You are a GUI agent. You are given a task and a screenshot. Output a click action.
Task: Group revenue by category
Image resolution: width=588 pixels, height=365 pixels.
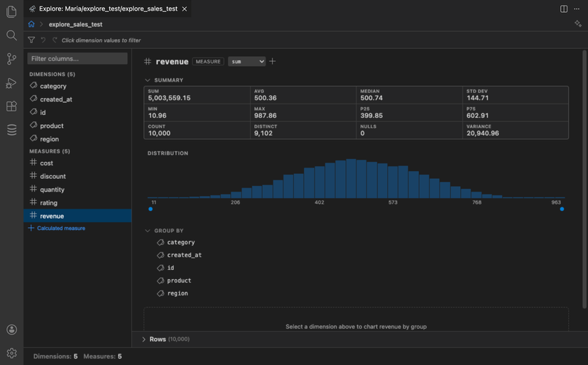(176, 242)
